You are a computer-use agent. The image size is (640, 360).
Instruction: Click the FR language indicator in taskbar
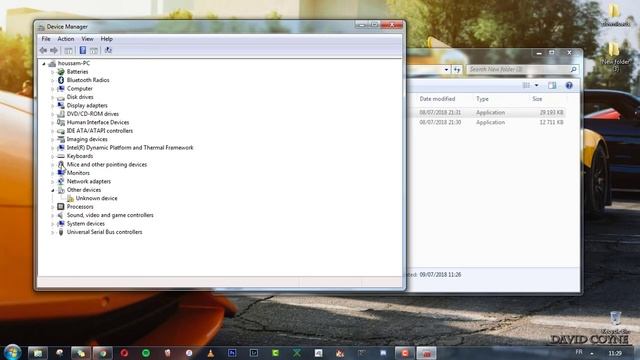click(579, 352)
